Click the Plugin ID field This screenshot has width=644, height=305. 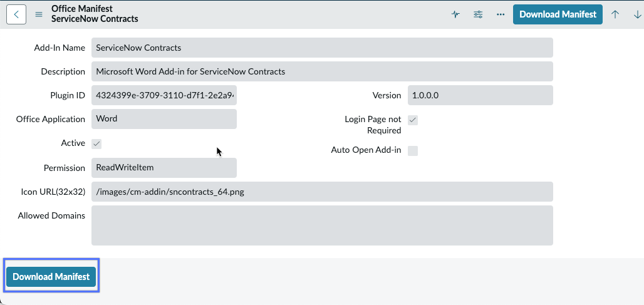click(164, 95)
